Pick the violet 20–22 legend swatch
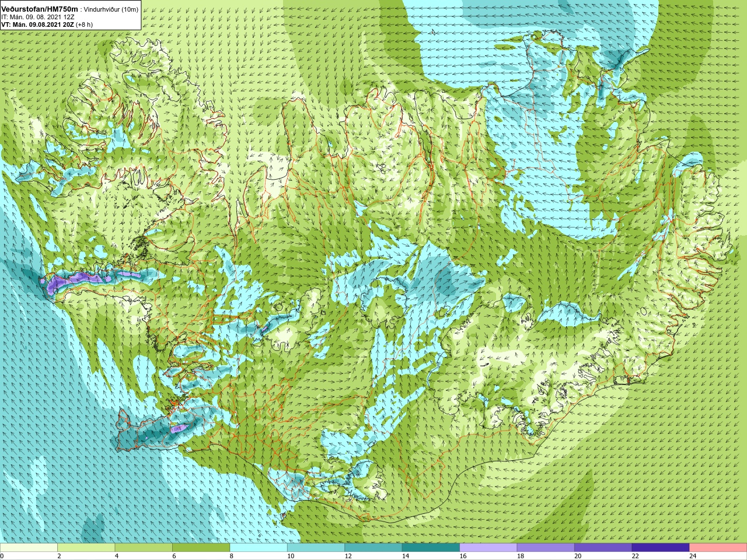The image size is (747, 560). 603,548
